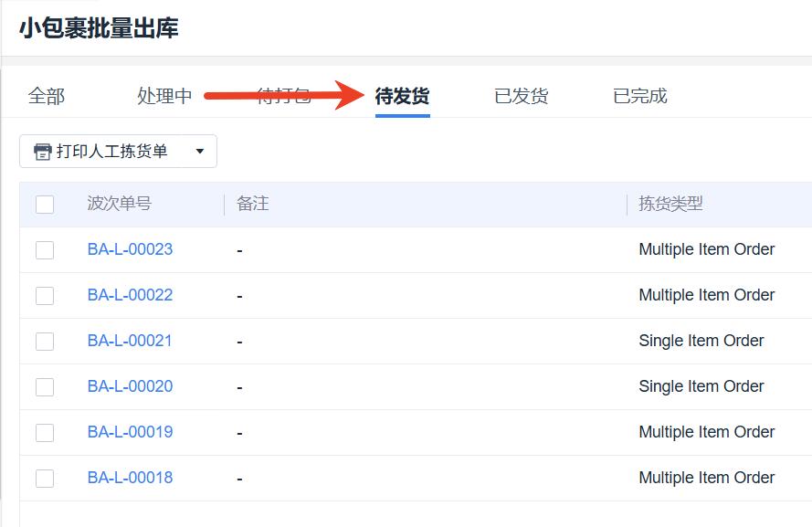
Task: Tick the BA-L-00021 row checkbox
Action: point(45,342)
